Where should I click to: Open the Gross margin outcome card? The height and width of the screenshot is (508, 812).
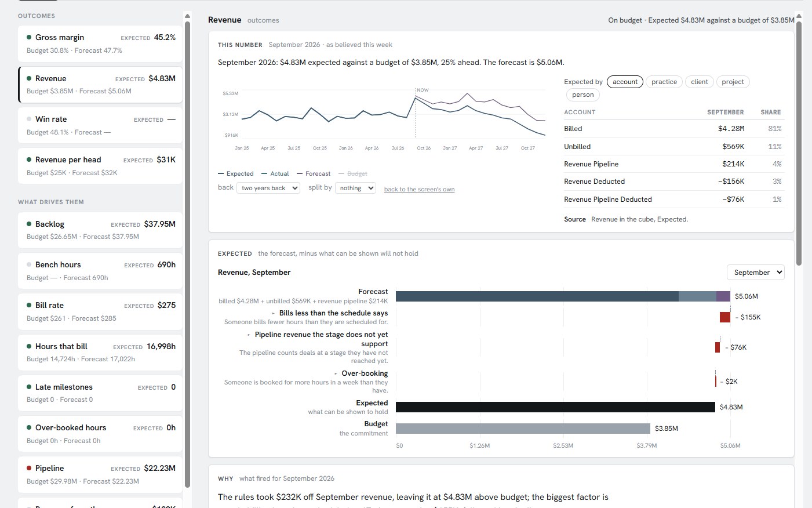tap(100, 43)
